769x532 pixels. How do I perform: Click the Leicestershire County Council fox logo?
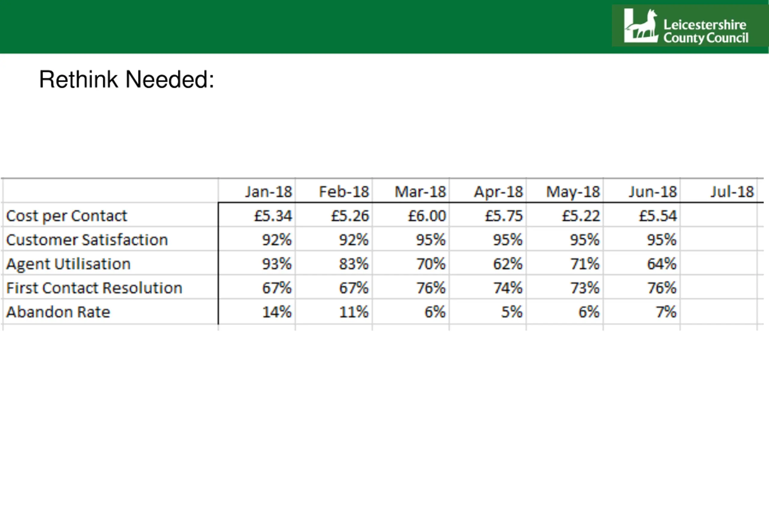click(x=641, y=26)
